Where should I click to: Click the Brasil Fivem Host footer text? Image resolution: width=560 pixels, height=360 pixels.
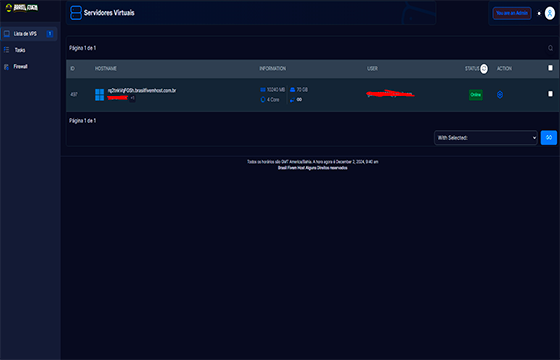(x=312, y=168)
